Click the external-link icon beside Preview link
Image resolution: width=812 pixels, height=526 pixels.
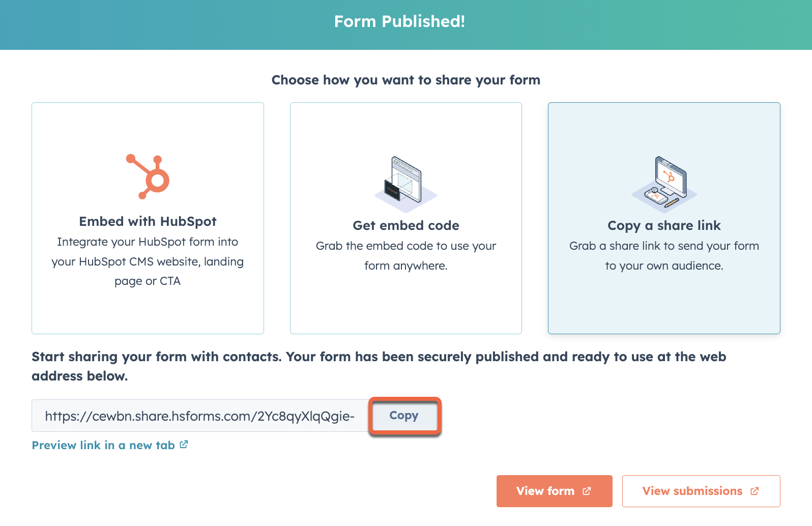pyautogui.click(x=184, y=444)
